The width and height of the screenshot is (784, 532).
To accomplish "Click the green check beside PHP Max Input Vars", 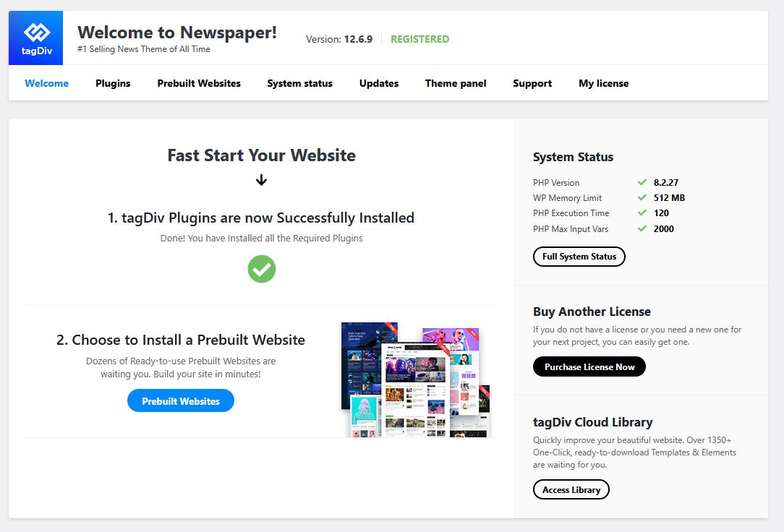I will [x=642, y=228].
